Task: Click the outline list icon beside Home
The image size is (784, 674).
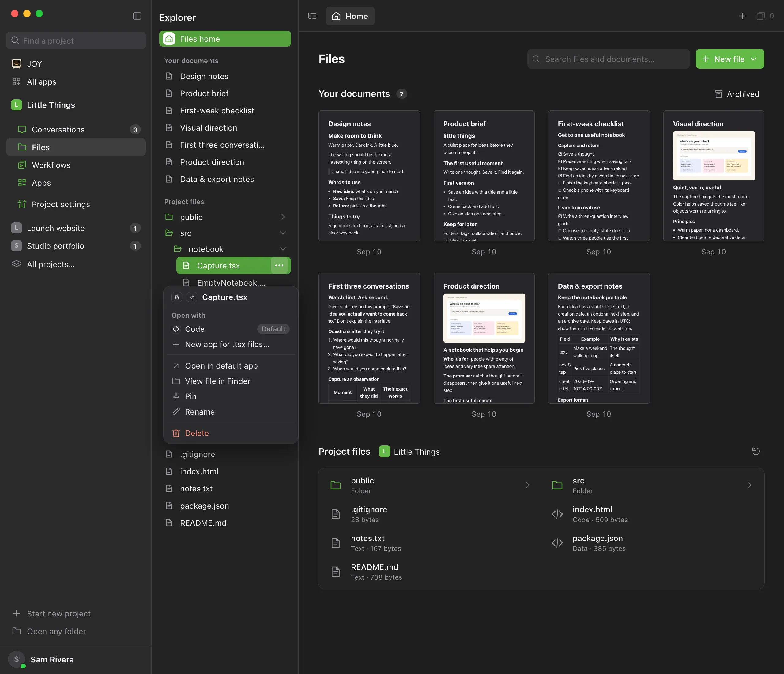Action: [312, 16]
